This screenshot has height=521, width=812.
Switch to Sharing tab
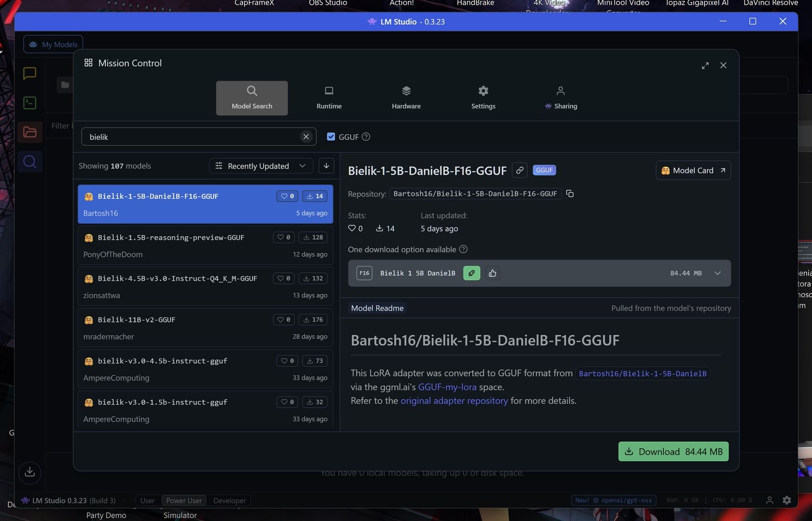(561, 98)
